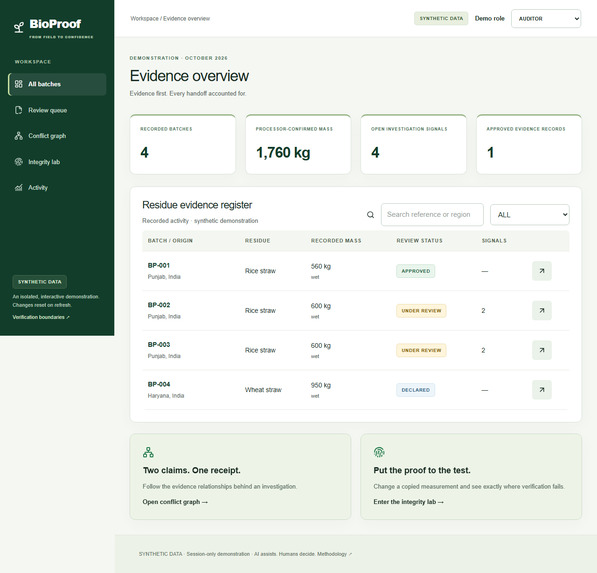
Task: Click the All batches grid icon
Action: 18,84
